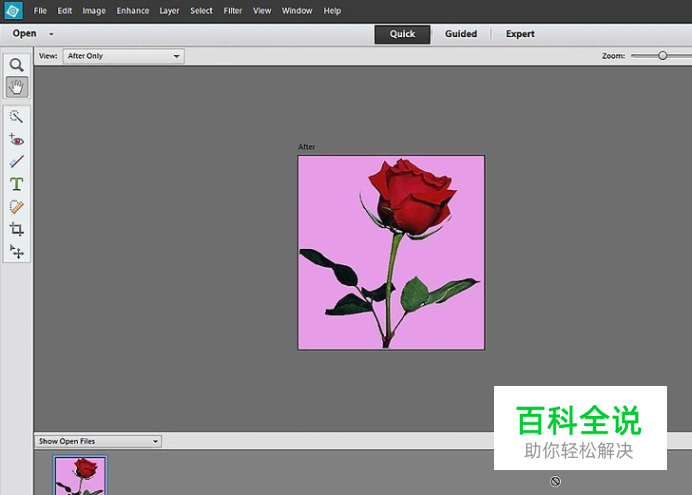Activate the Type text tool

[17, 184]
